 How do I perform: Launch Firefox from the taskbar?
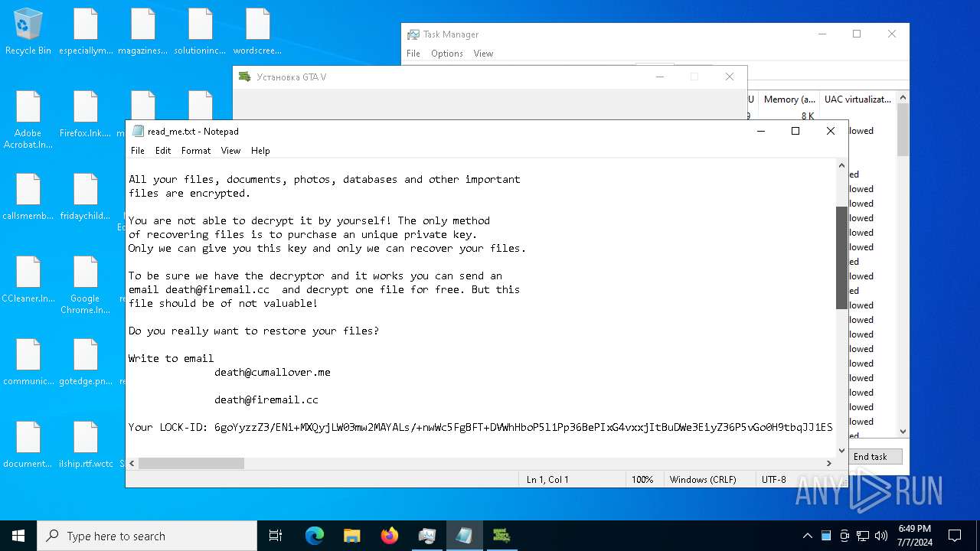[390, 536]
